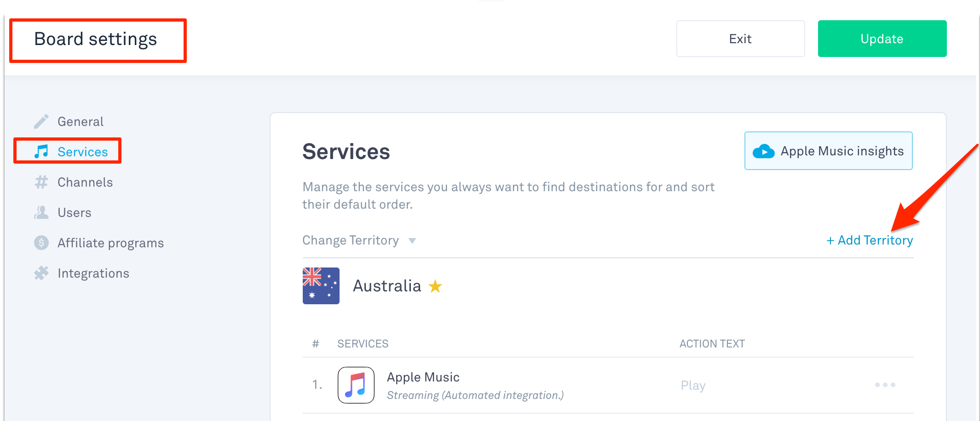Click the Apple Music app icon

[x=356, y=385]
